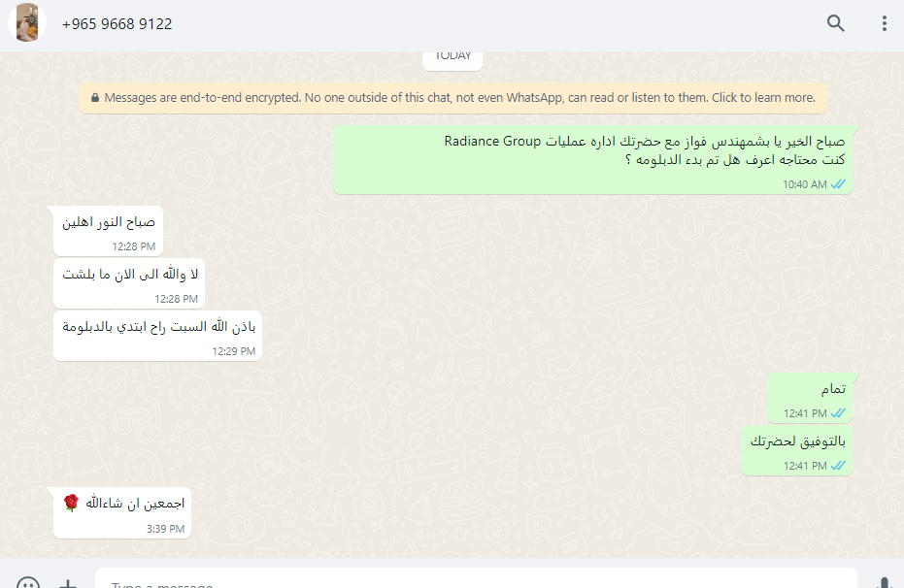Select the Radiance Group sent message
This screenshot has width=904, height=588.
point(592,160)
